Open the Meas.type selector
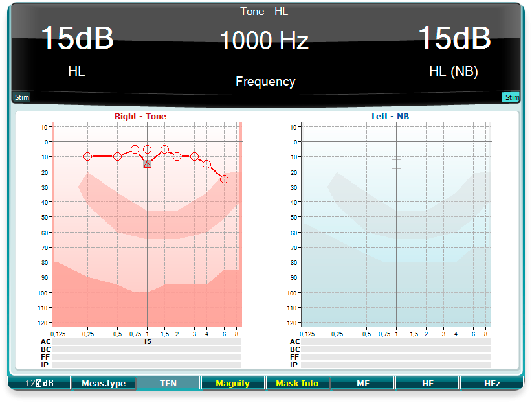The width and height of the screenshot is (532, 403). (x=104, y=384)
